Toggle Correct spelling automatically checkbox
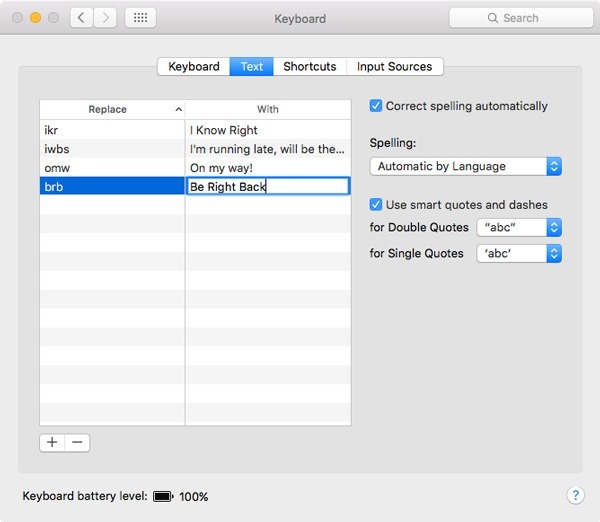The height and width of the screenshot is (522, 600). pyautogui.click(x=376, y=106)
